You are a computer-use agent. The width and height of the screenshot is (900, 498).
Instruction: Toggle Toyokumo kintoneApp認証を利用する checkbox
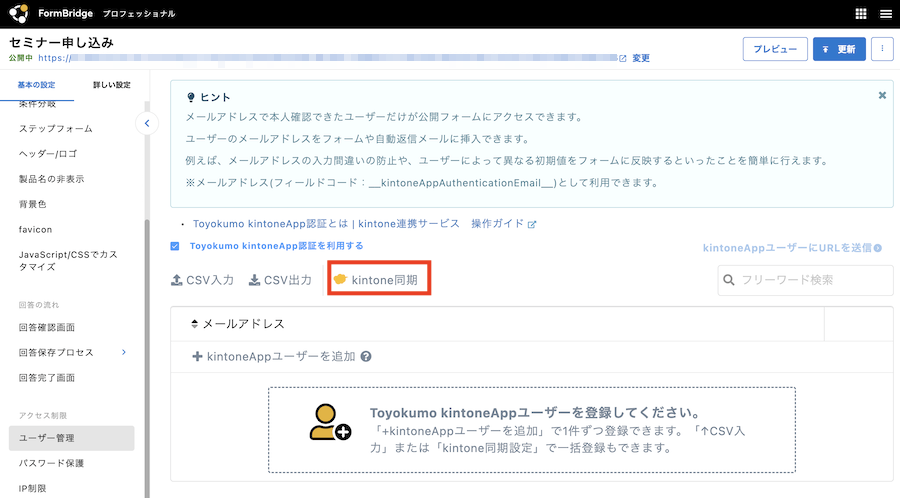coord(175,246)
